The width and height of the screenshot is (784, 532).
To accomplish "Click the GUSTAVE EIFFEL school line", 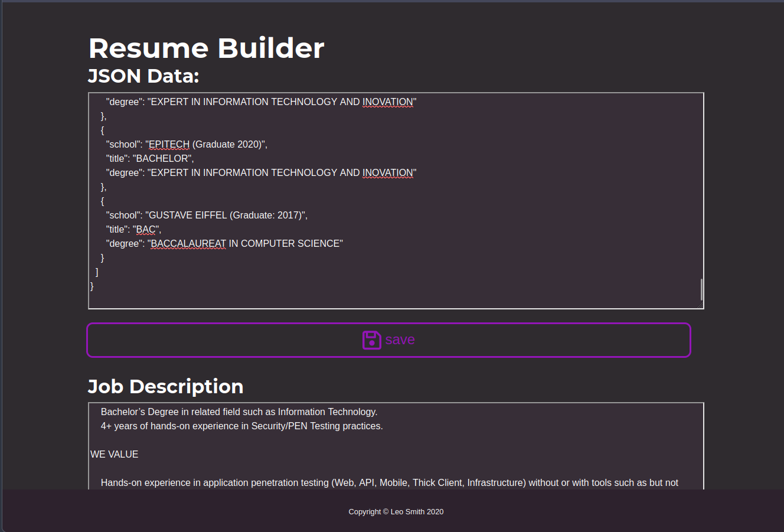I will (207, 215).
